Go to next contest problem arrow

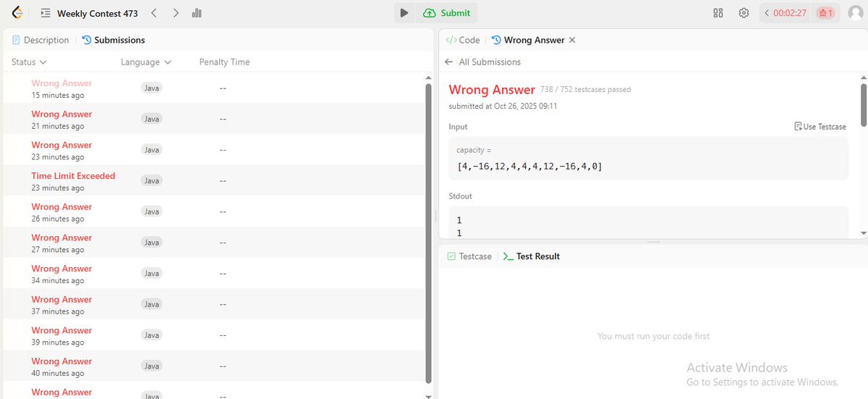pos(176,13)
